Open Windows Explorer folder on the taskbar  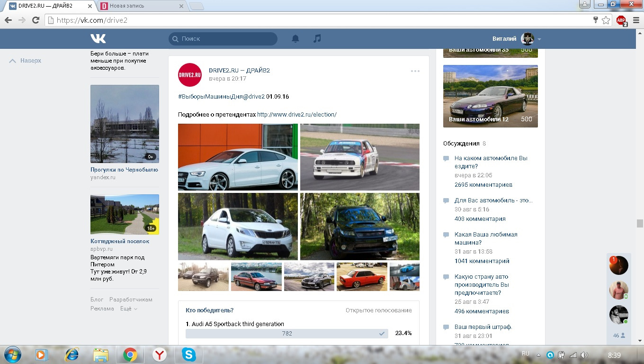pyautogui.click(x=101, y=355)
